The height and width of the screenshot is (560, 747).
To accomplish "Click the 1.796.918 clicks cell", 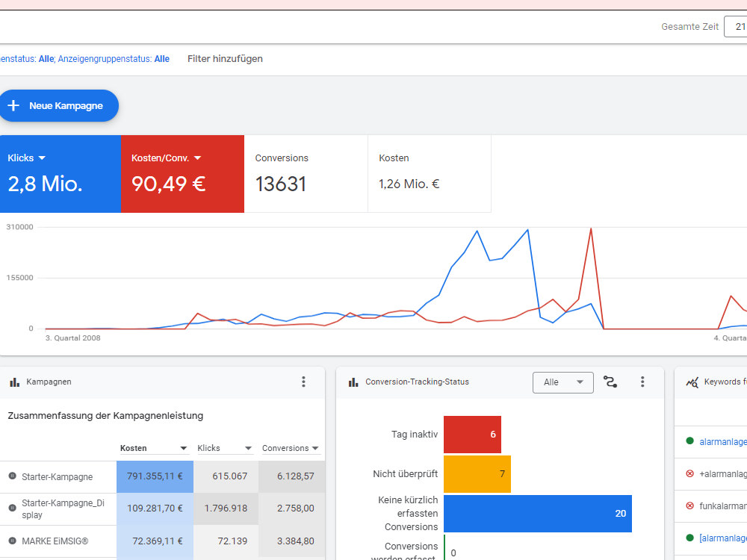I will point(226,508).
